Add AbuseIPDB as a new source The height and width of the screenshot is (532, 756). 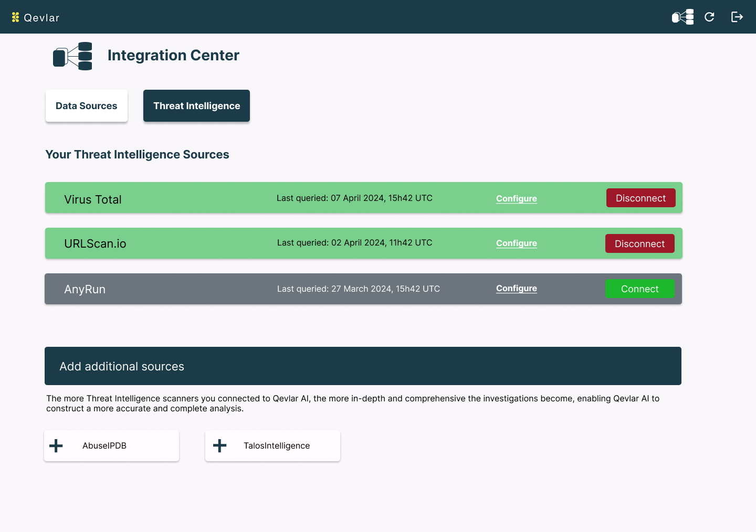tap(111, 445)
